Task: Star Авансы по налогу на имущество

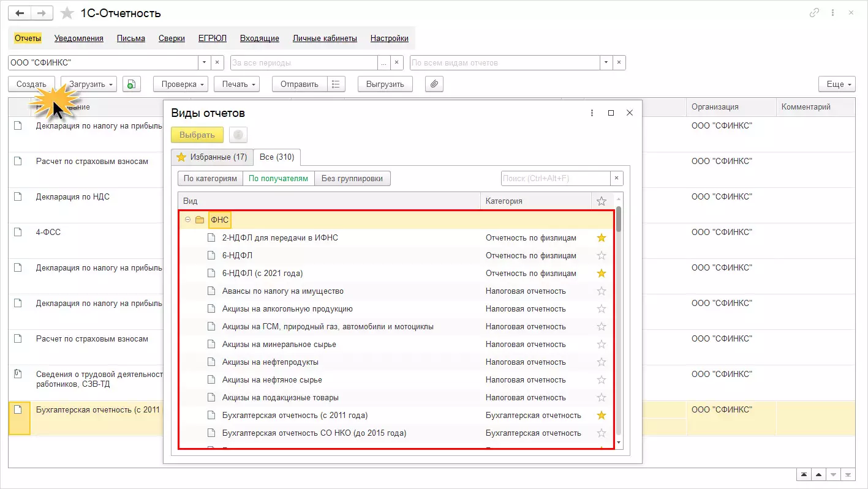Action: click(602, 291)
